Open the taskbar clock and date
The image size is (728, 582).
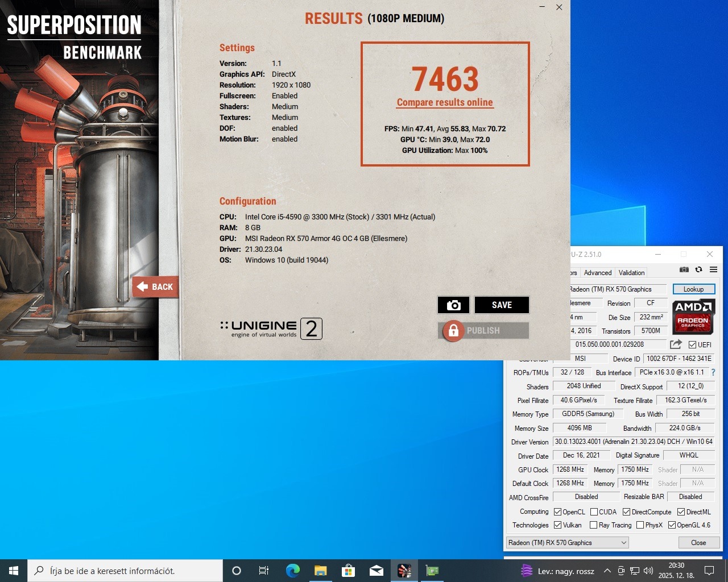click(676, 571)
